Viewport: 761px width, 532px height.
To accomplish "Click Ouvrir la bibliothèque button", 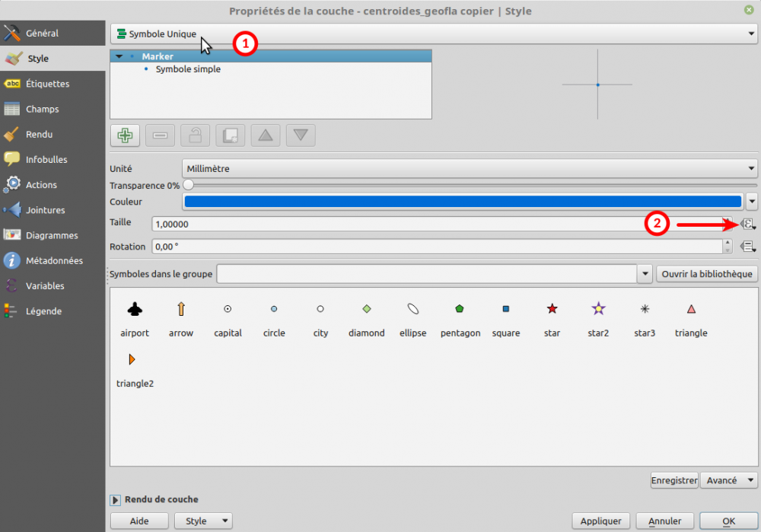I will [707, 274].
